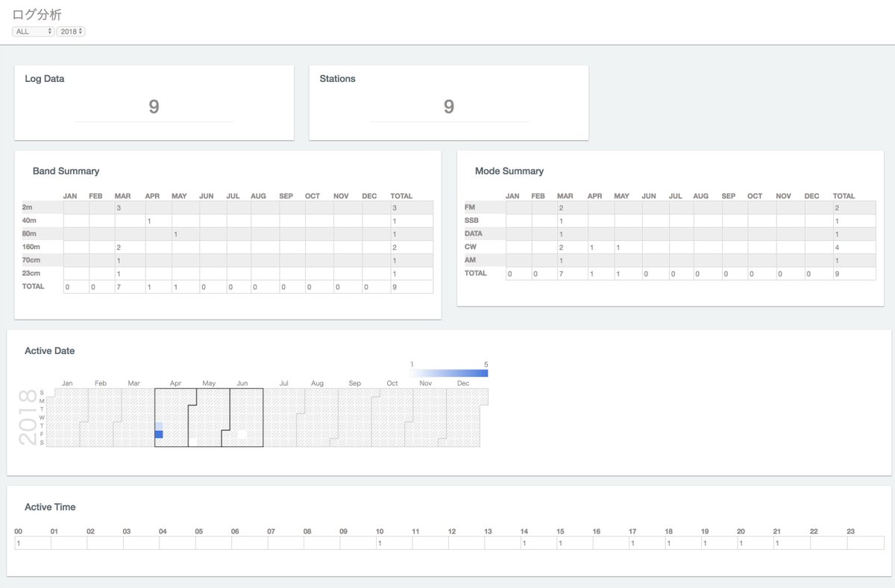Click the hour 17 cell in Active Time

click(647, 543)
